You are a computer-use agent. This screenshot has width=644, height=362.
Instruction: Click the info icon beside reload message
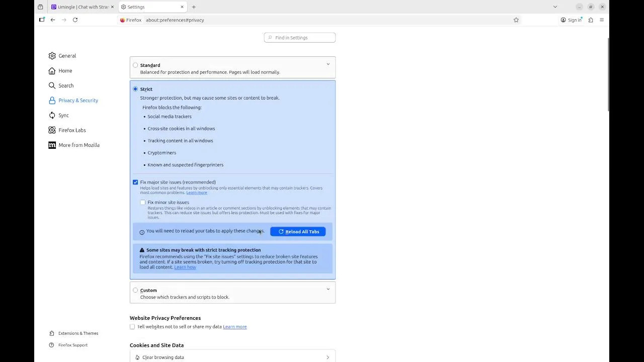point(142,232)
